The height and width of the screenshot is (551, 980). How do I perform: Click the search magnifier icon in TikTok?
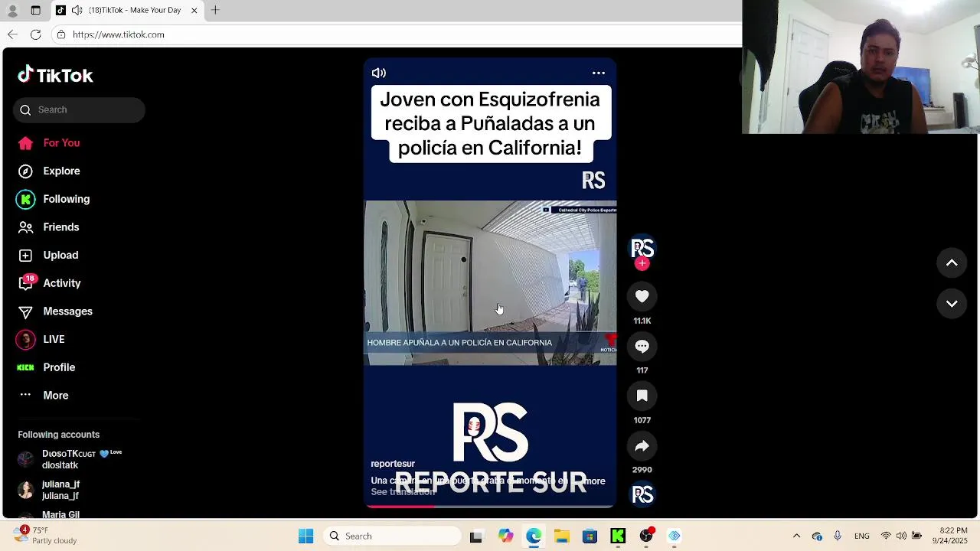tap(25, 110)
